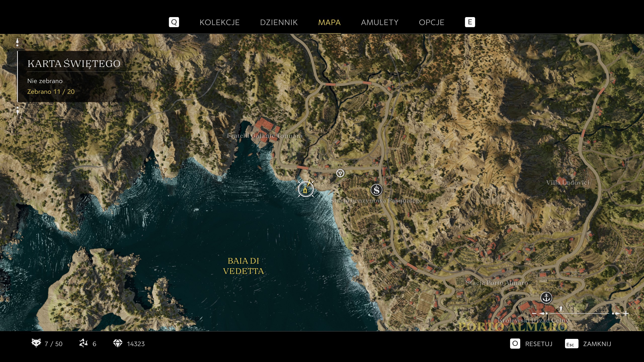Click the steering wheel vehicle marker
Viewport: 644px width, 362px height.
tap(340, 173)
